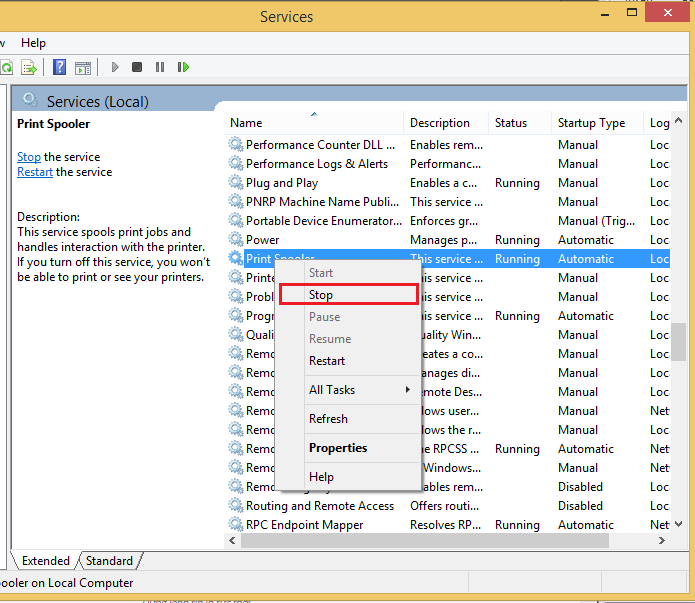Viewport: 695px width, 603px height.
Task: Click the gear icon beside Plug and Play
Action: click(x=236, y=182)
